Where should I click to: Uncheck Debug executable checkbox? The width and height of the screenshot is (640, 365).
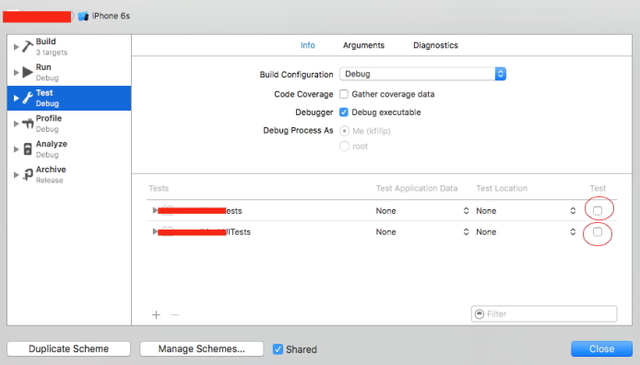point(344,112)
